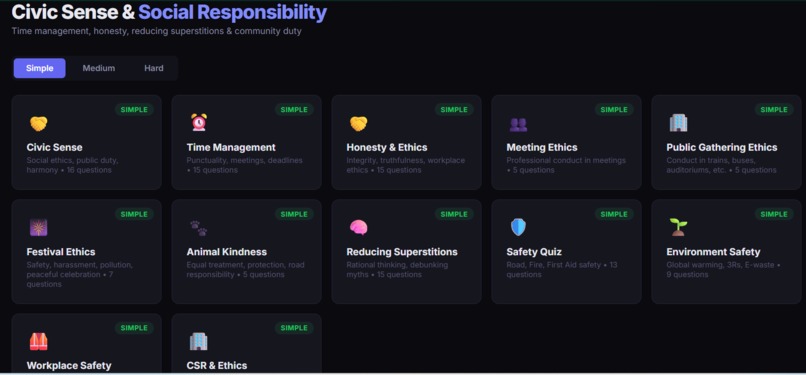Open the Workplace Safety quiz title
806x375 pixels.
pos(69,366)
